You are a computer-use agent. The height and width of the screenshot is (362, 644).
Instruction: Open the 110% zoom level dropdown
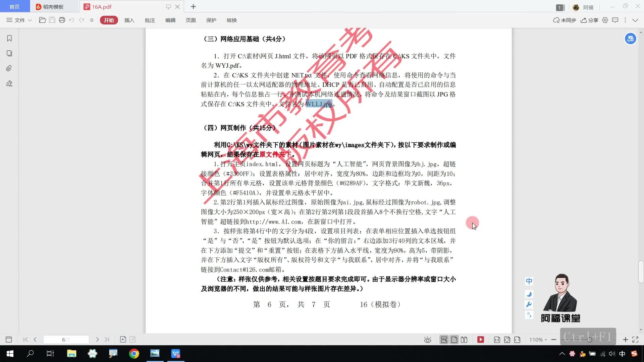click(x=538, y=340)
